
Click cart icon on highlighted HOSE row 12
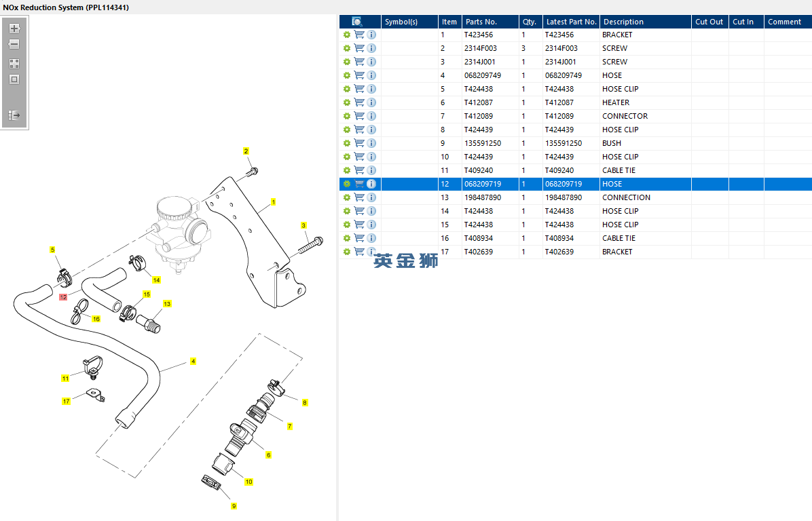tap(359, 184)
